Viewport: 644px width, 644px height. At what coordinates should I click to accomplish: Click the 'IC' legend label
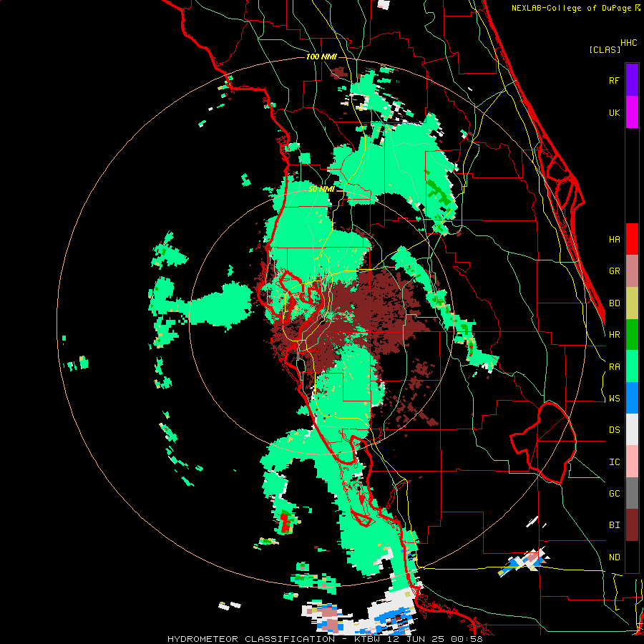click(614, 462)
